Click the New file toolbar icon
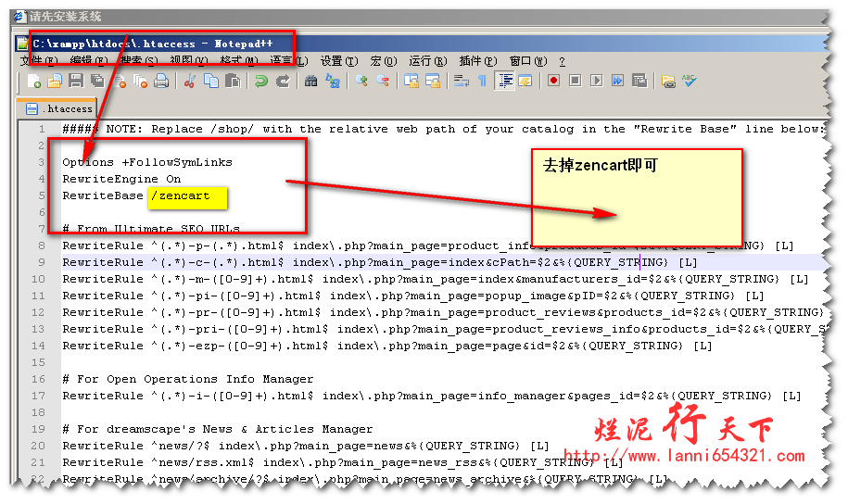Image resolution: width=848 pixels, height=504 pixels. tap(35, 82)
